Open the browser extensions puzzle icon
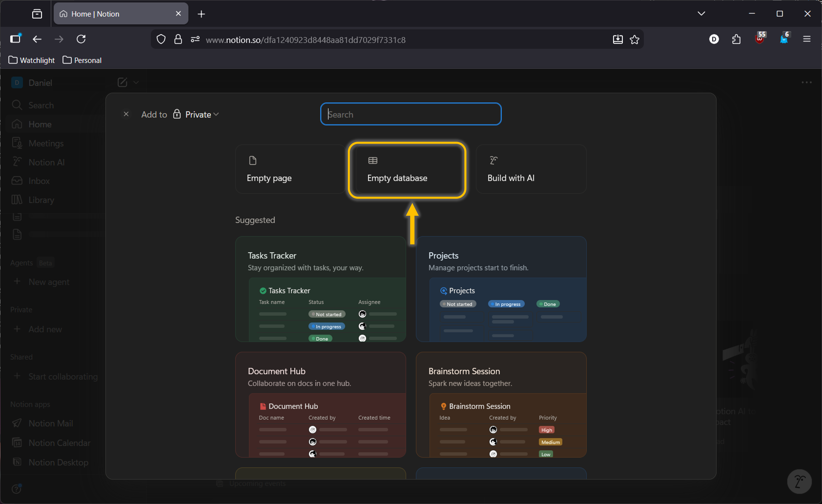Image resolution: width=822 pixels, height=504 pixels. (x=736, y=39)
